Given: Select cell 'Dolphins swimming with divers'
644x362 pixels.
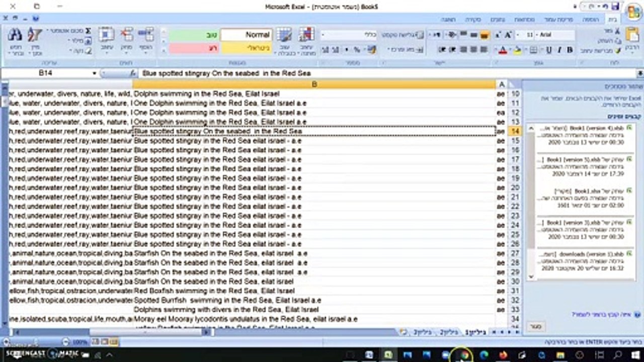Looking at the screenshot, I should (x=314, y=309).
